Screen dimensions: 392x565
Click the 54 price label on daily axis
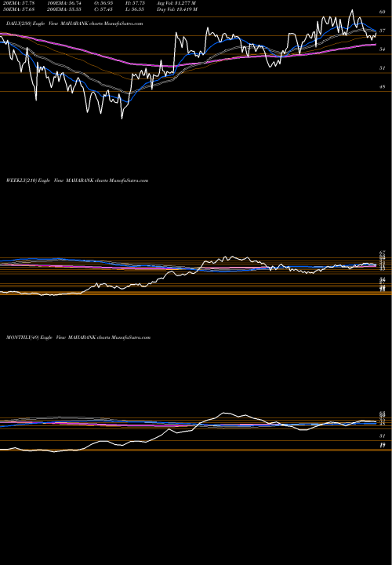click(383, 49)
